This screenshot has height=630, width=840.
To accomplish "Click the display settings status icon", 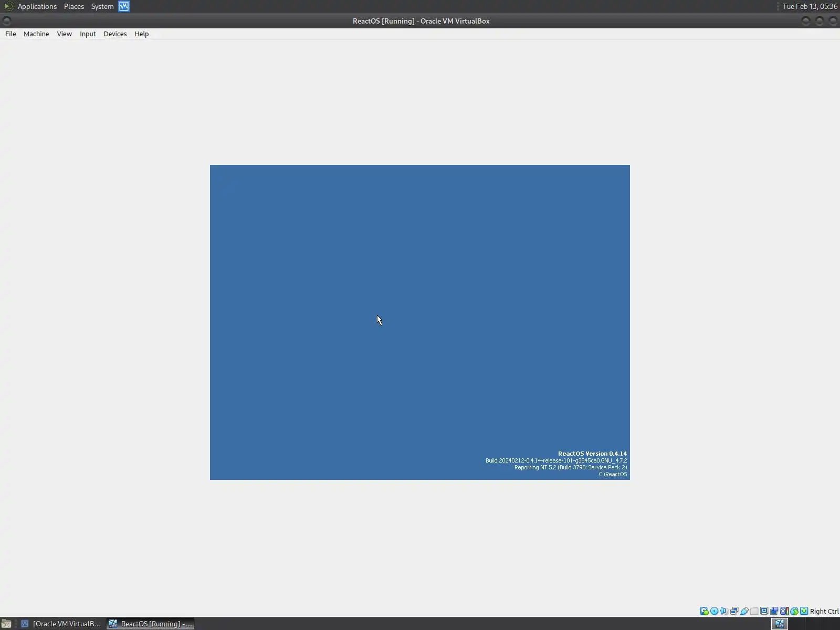I will click(764, 611).
